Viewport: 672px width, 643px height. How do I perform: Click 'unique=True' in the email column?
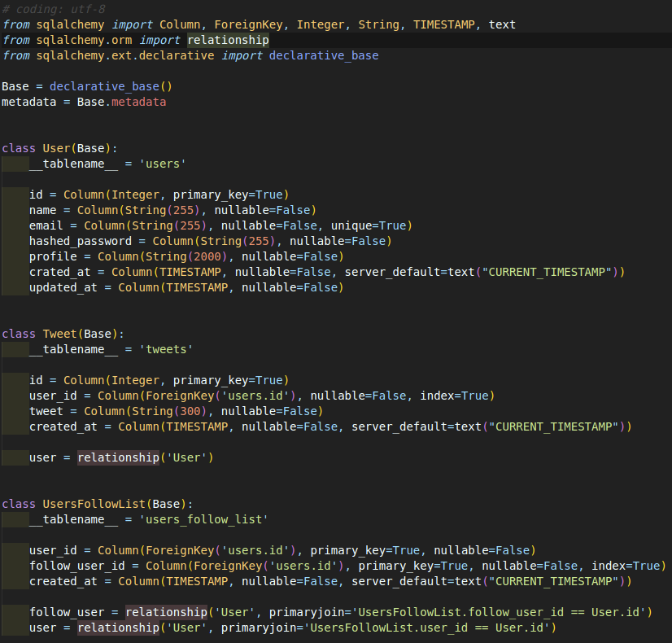[x=369, y=225]
